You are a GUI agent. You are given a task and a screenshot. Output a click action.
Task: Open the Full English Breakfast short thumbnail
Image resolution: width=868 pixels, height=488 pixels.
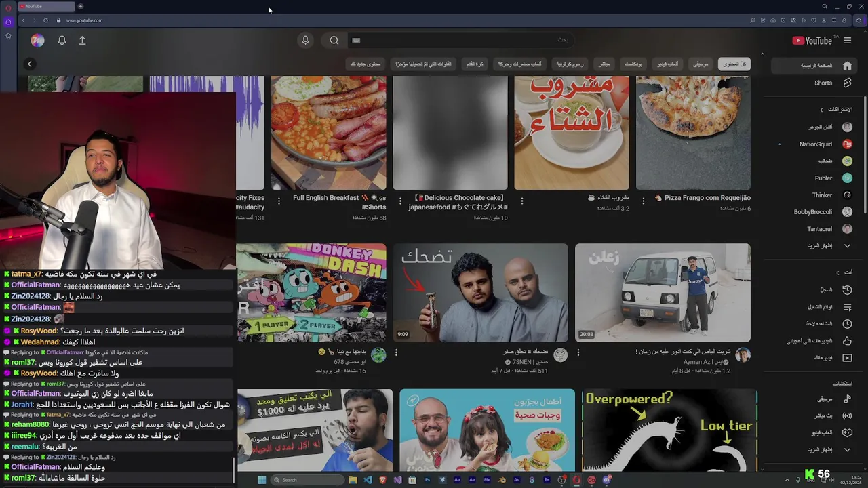coord(328,133)
